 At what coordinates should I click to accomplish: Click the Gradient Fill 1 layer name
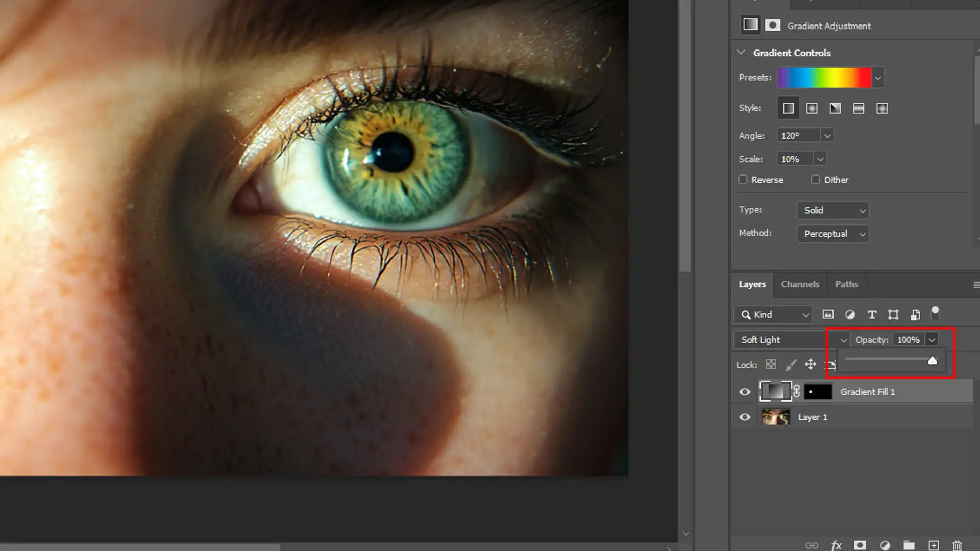[x=867, y=392]
